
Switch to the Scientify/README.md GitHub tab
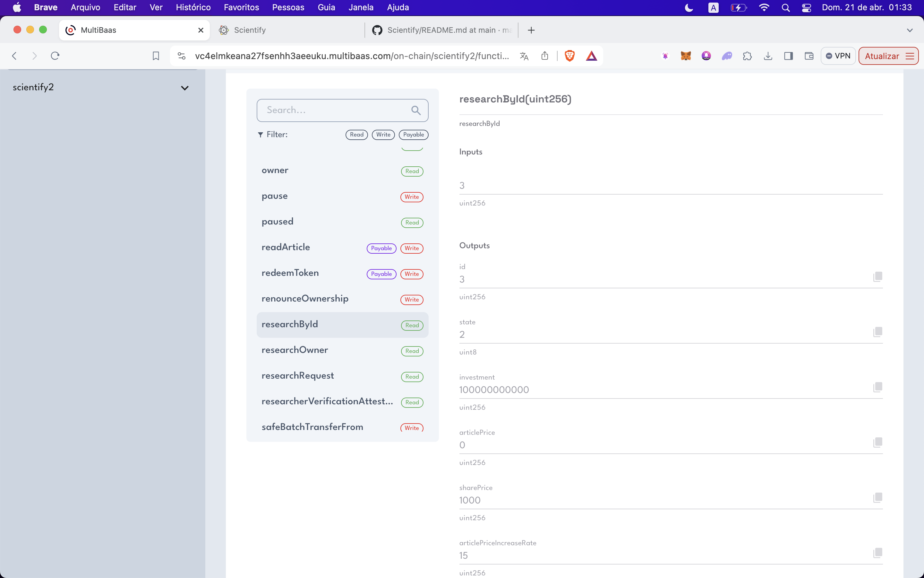(x=441, y=30)
